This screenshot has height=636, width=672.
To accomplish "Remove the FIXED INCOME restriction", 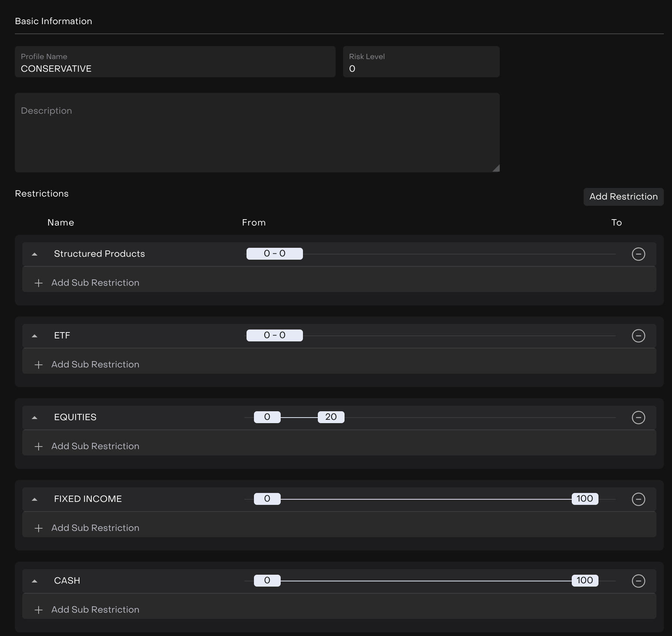I will [x=638, y=499].
